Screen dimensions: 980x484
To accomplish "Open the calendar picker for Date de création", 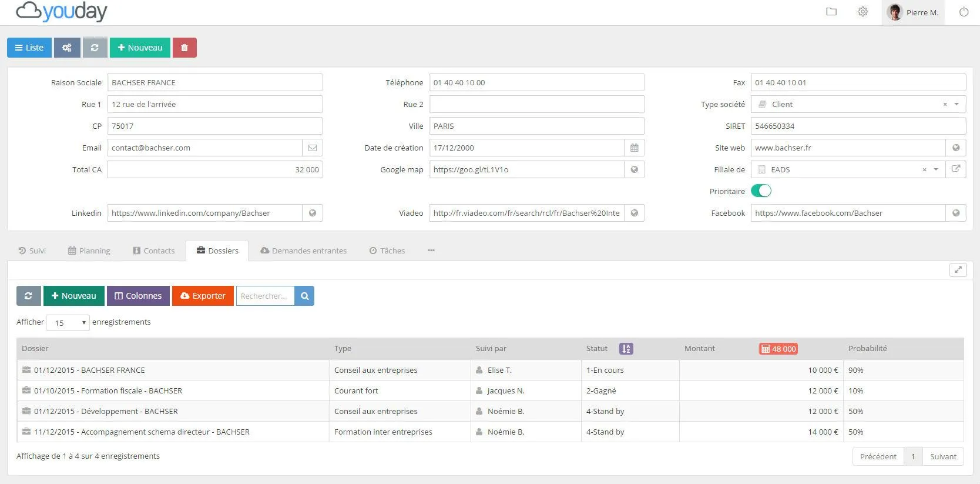I will [635, 148].
